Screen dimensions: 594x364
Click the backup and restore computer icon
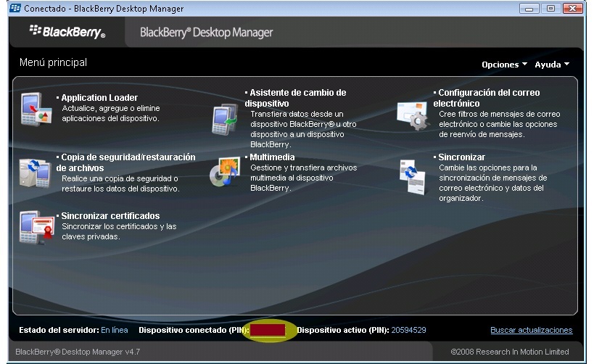click(35, 173)
